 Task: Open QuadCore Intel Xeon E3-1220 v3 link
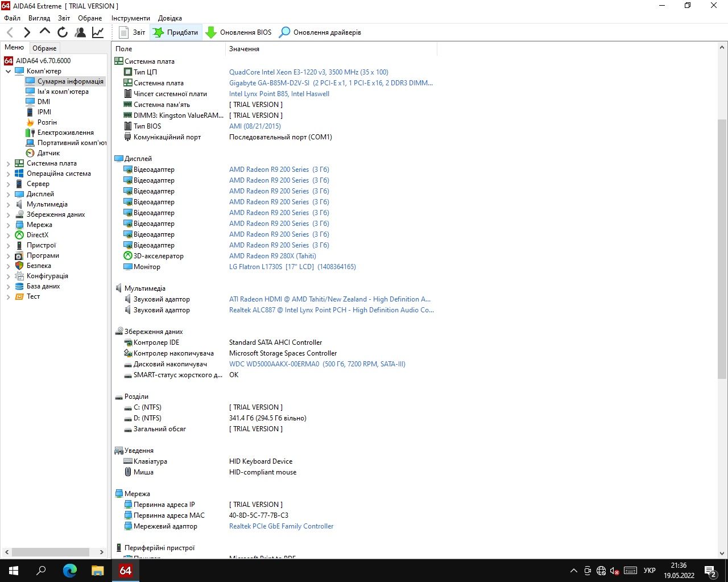click(x=309, y=72)
